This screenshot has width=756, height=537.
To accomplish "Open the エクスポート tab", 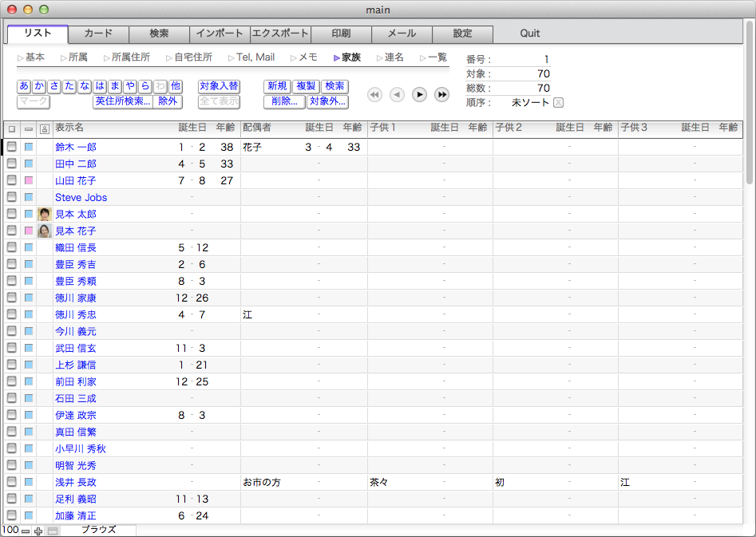I will click(x=280, y=34).
